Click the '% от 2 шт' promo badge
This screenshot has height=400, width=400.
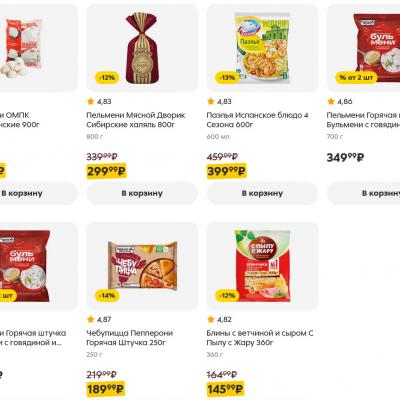pyautogui.click(x=356, y=78)
